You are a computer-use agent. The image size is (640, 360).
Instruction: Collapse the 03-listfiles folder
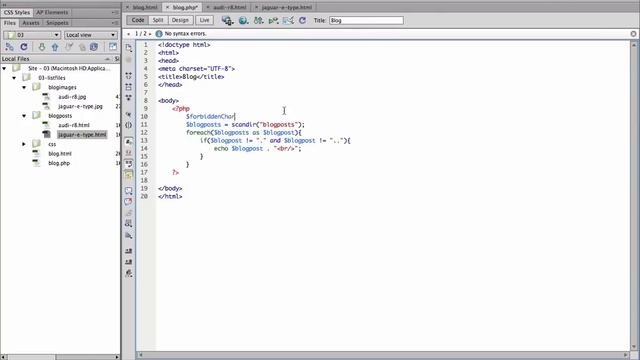[x=14, y=78]
